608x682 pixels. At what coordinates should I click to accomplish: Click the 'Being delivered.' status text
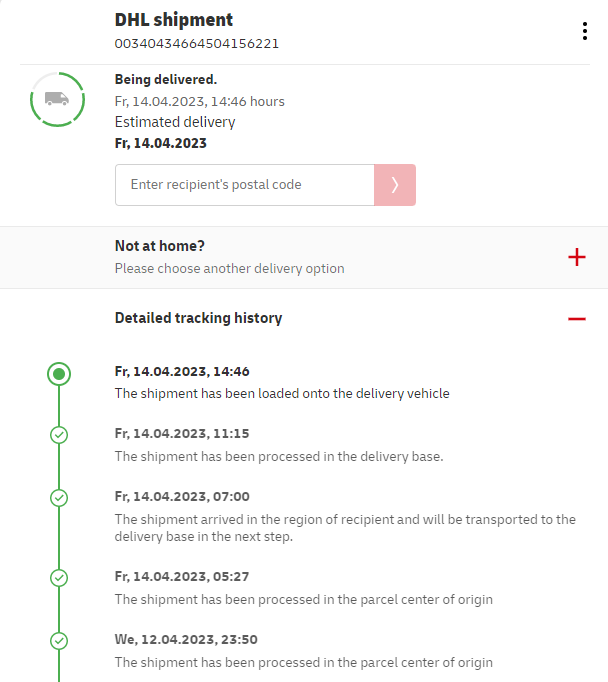tap(166, 79)
